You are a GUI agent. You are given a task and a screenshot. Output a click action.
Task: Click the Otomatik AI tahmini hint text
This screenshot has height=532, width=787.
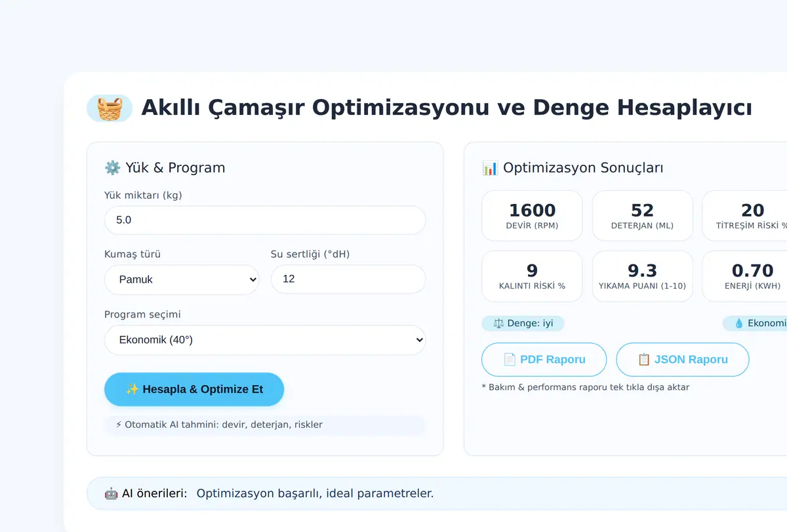click(219, 424)
